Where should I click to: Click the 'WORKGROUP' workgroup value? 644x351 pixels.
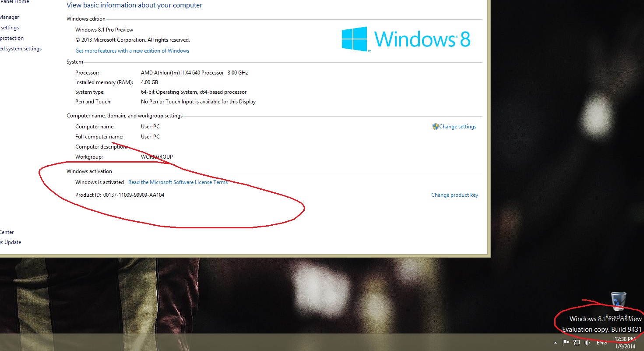(x=157, y=157)
